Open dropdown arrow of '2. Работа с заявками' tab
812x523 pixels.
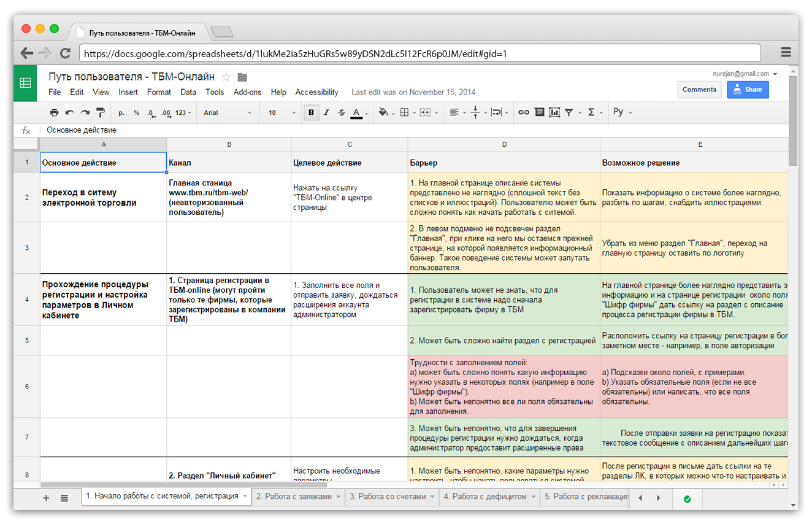(x=339, y=497)
